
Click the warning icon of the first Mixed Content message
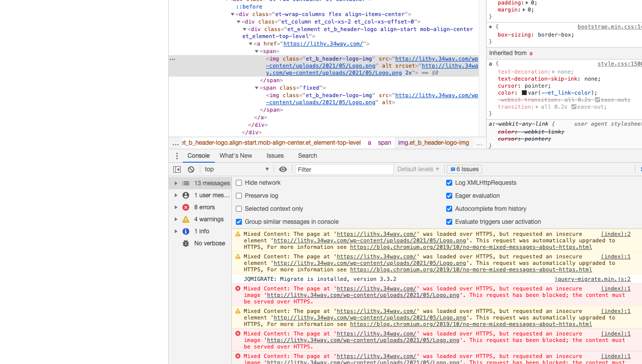pyautogui.click(x=238, y=234)
